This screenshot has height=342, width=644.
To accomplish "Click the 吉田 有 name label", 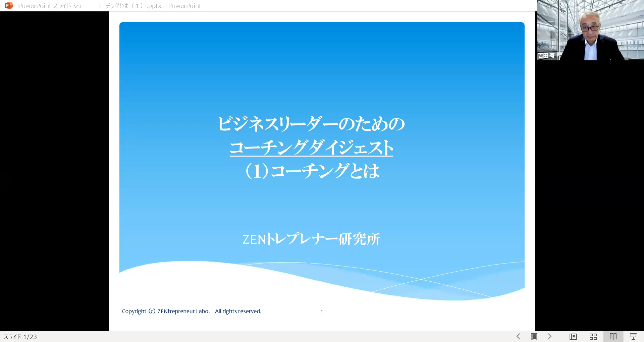I will 546,56.
